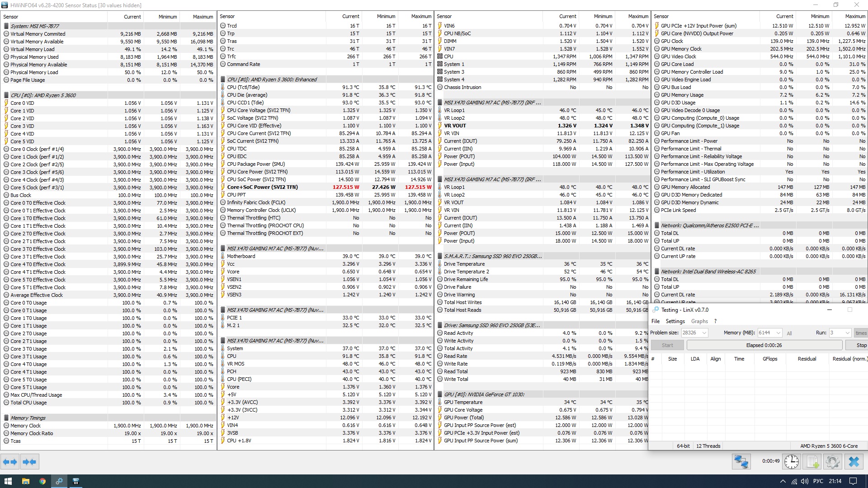Viewport: 868px width, 488px height.
Task: Expand the Memory (MiB) dropdown
Action: coord(778,333)
